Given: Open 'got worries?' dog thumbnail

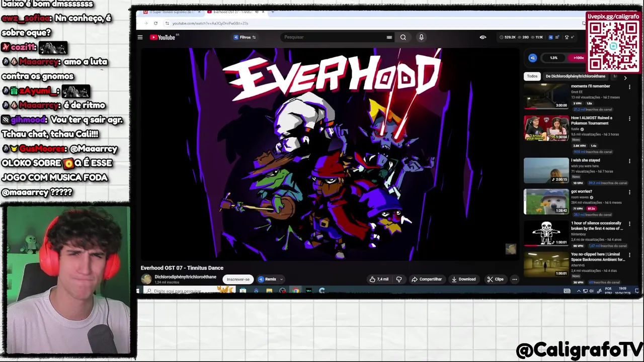Looking at the screenshot, I should coord(546,202).
